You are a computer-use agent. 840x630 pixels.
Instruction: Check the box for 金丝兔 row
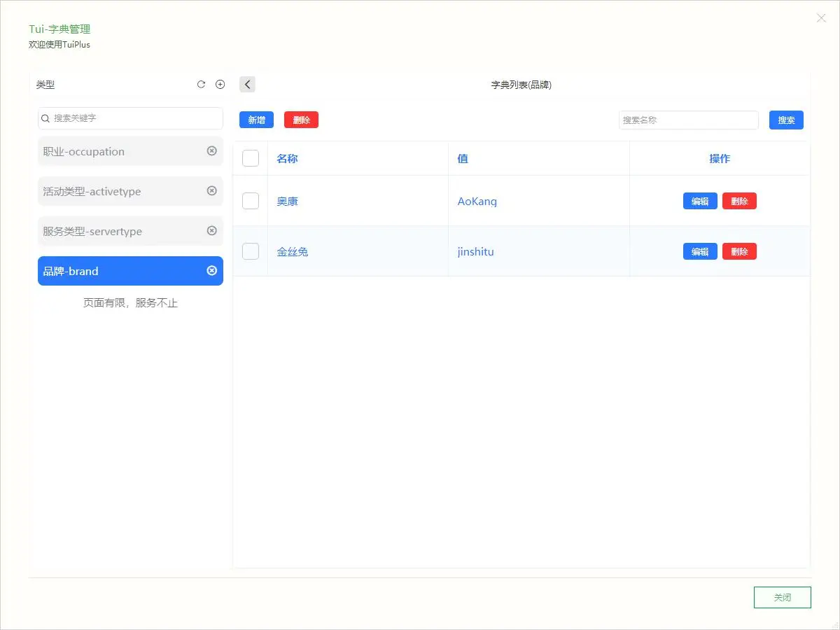(251, 251)
